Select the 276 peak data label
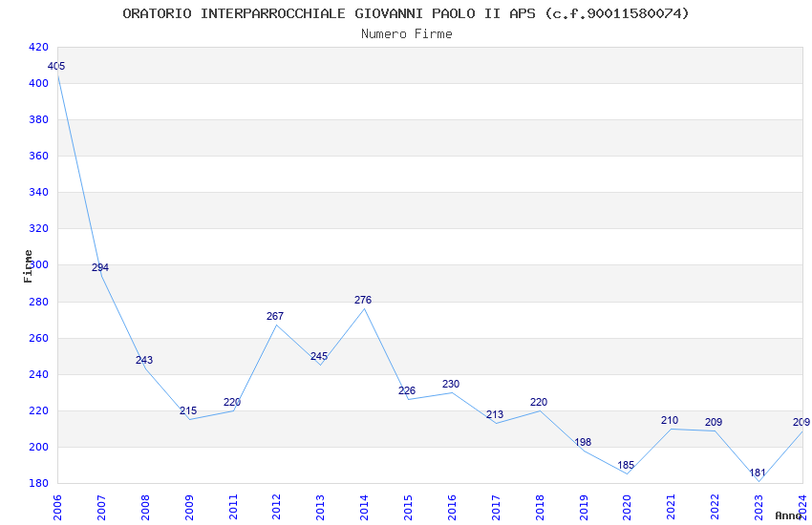The width and height of the screenshot is (812, 525). click(x=363, y=300)
